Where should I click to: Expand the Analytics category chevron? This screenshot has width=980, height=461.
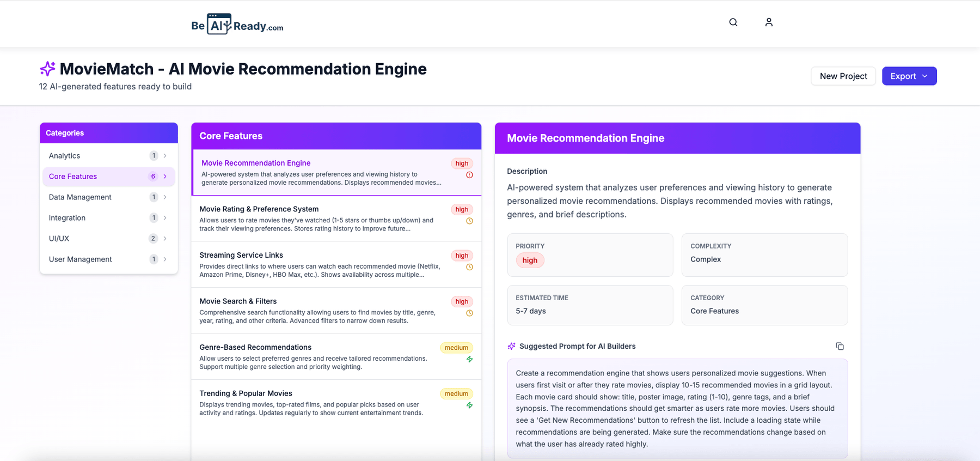click(165, 156)
